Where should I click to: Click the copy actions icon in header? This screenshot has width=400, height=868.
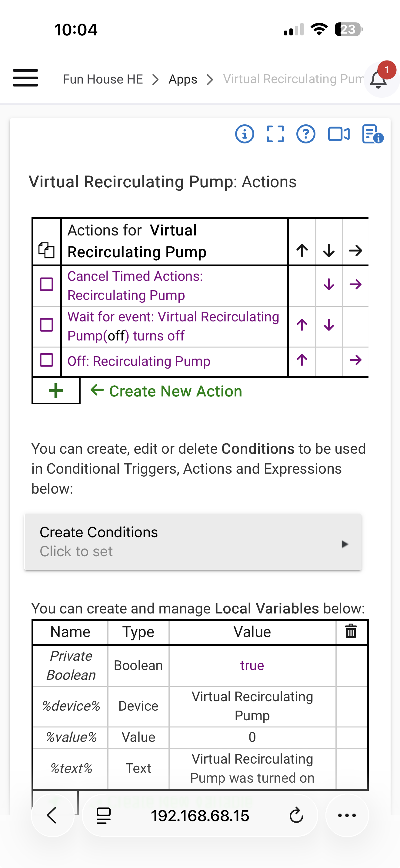47,250
